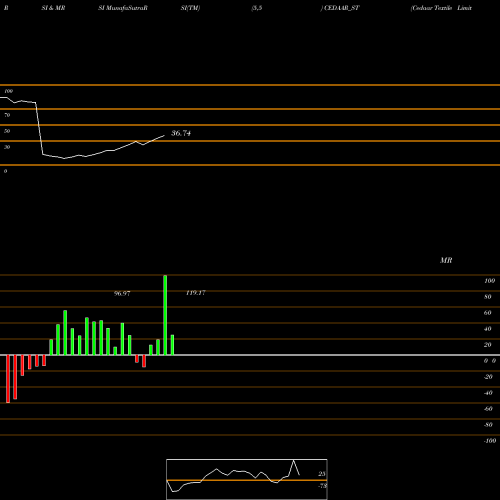
Task: Click the end of the RSI line
Action: [164, 135]
